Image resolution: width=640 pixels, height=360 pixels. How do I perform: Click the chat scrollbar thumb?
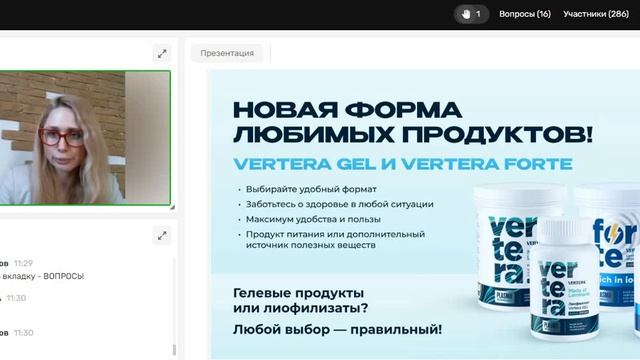pos(174,350)
